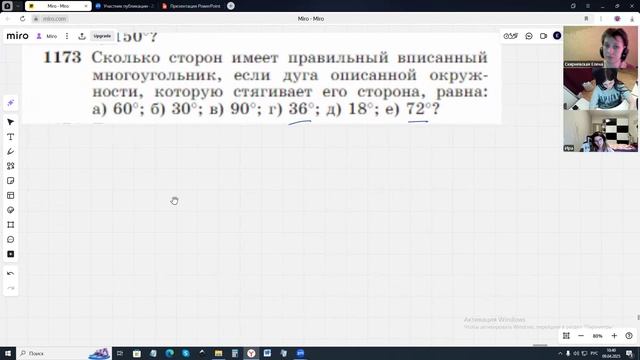Switch to the PowerPoint presentation tab

tap(191, 6)
